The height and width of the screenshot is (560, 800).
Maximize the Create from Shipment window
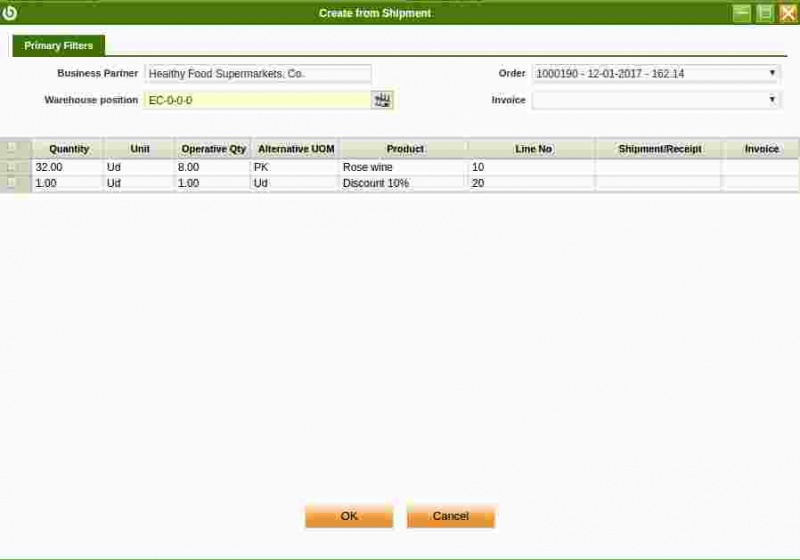pos(765,13)
